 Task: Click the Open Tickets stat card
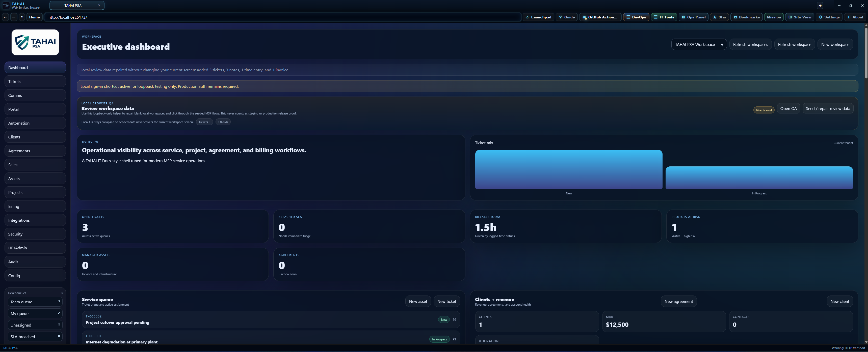coord(173,226)
